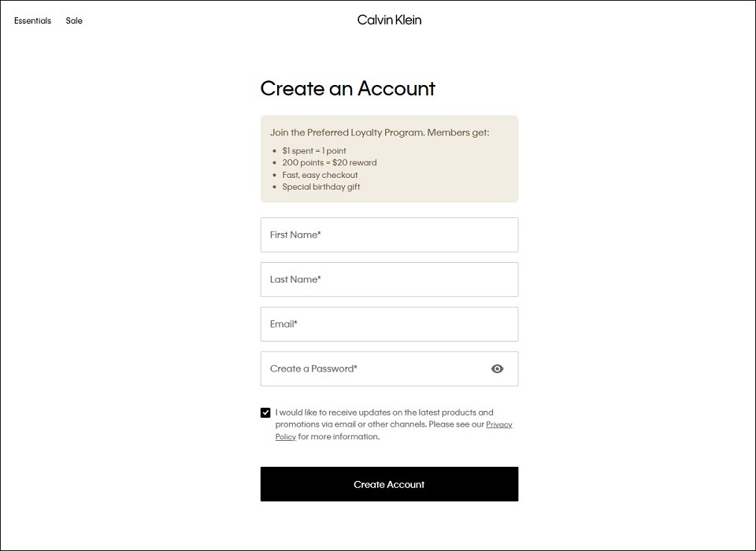
Task: Focus the Last Name field
Action: [389, 279]
